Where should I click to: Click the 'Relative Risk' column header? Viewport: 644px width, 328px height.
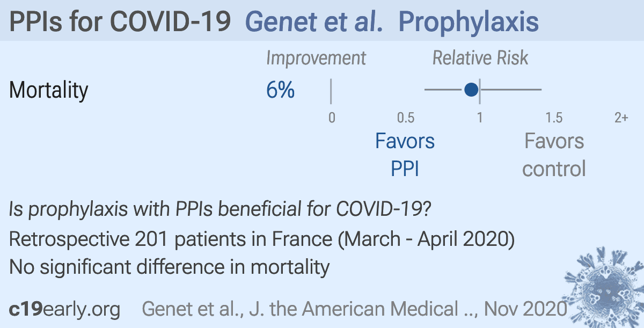pos(481,58)
